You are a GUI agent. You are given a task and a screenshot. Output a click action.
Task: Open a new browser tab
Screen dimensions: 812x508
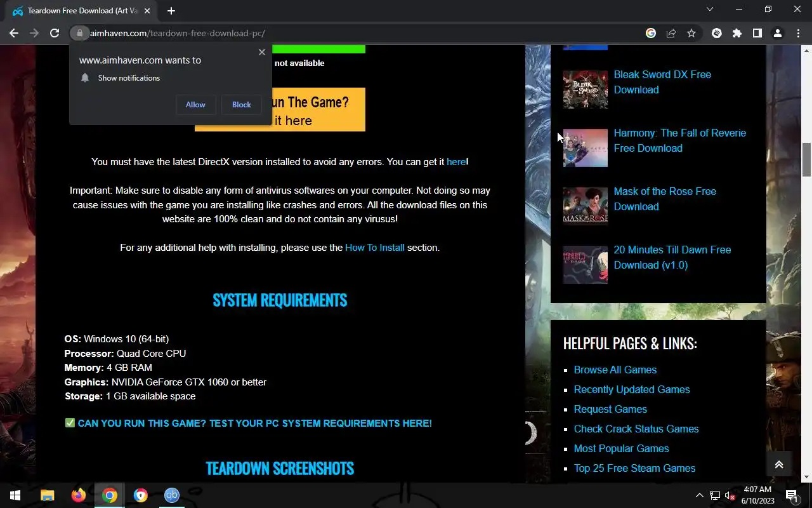point(171,11)
